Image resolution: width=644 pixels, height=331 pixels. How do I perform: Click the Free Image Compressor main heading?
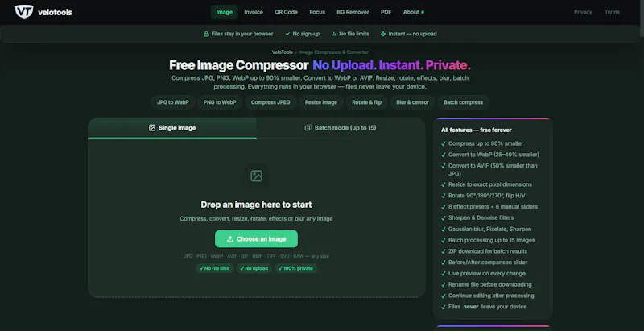(238, 65)
